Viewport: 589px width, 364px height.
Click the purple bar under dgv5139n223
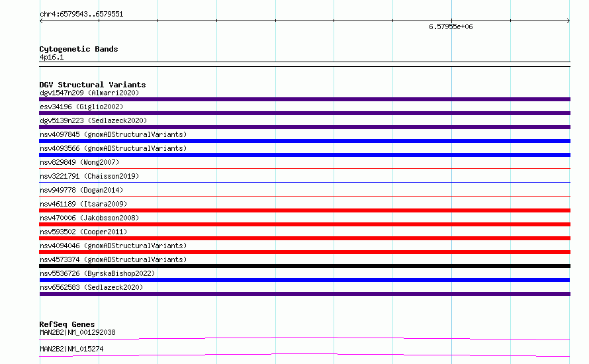(304, 127)
